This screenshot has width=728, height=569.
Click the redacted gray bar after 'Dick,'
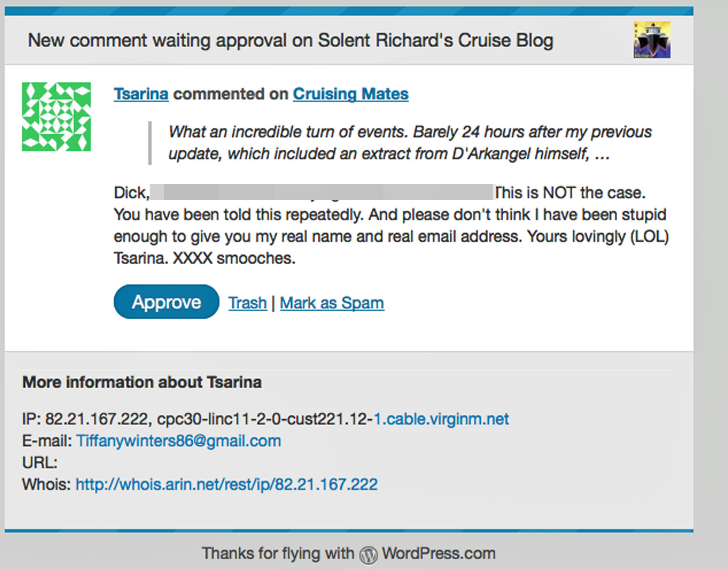coord(321,193)
